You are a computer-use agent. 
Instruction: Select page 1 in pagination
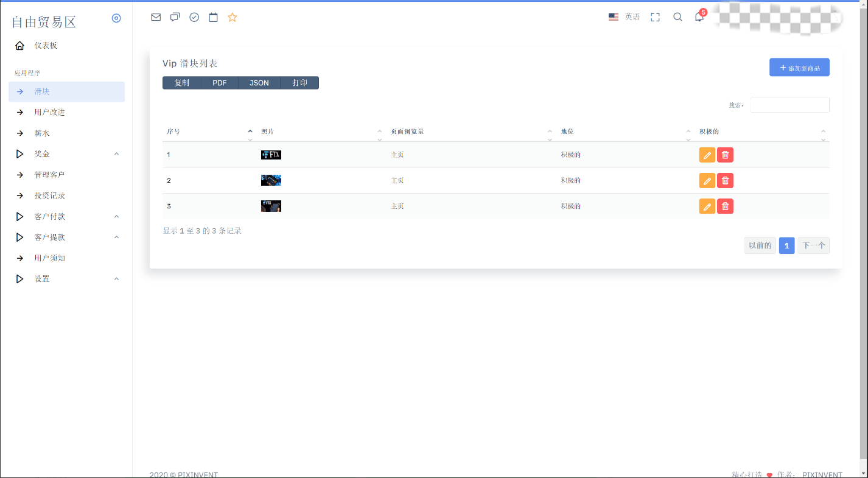[x=786, y=245]
